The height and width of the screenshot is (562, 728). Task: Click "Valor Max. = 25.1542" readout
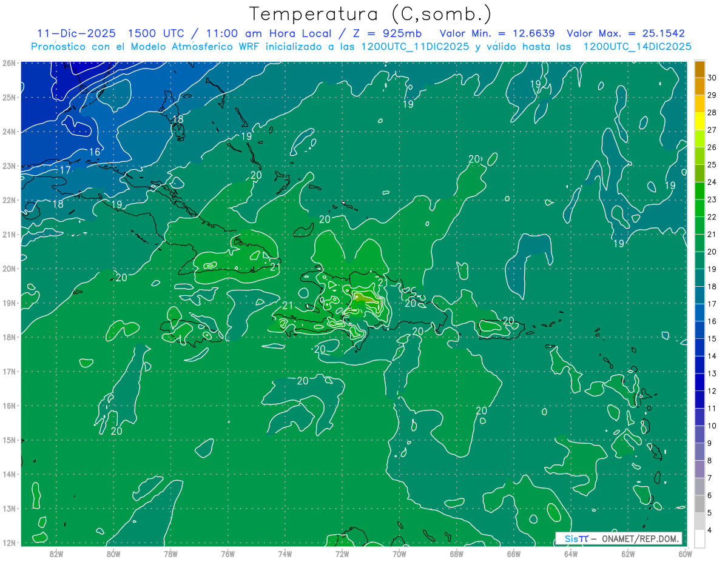625,33
